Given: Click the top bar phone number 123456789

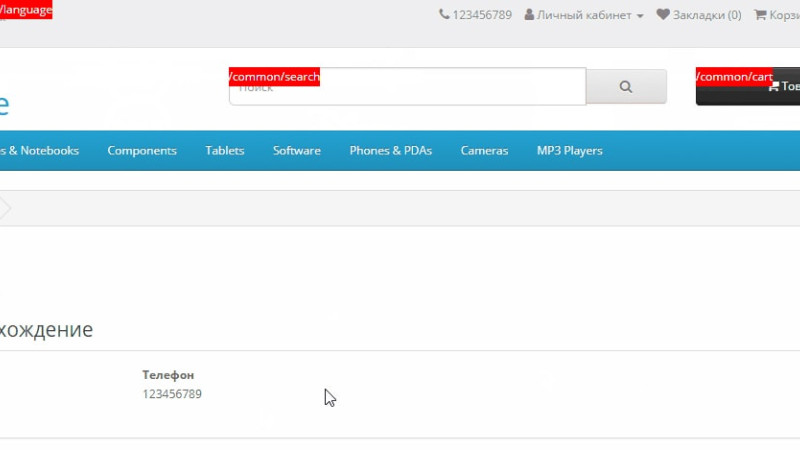Looking at the screenshot, I should [482, 15].
